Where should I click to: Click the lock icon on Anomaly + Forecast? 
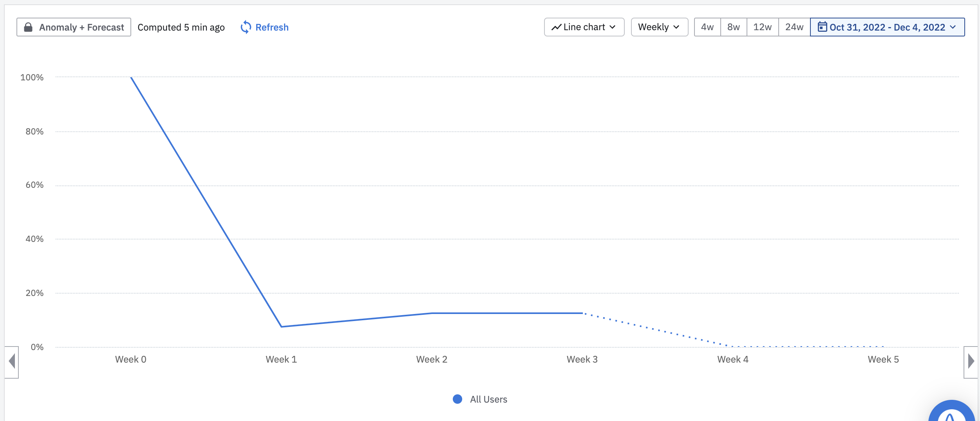coord(28,27)
